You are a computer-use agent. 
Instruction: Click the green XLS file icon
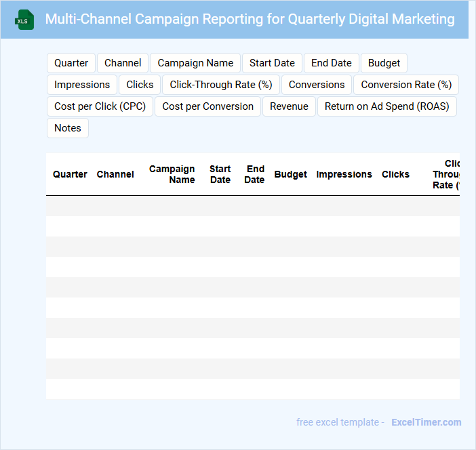(x=25, y=20)
